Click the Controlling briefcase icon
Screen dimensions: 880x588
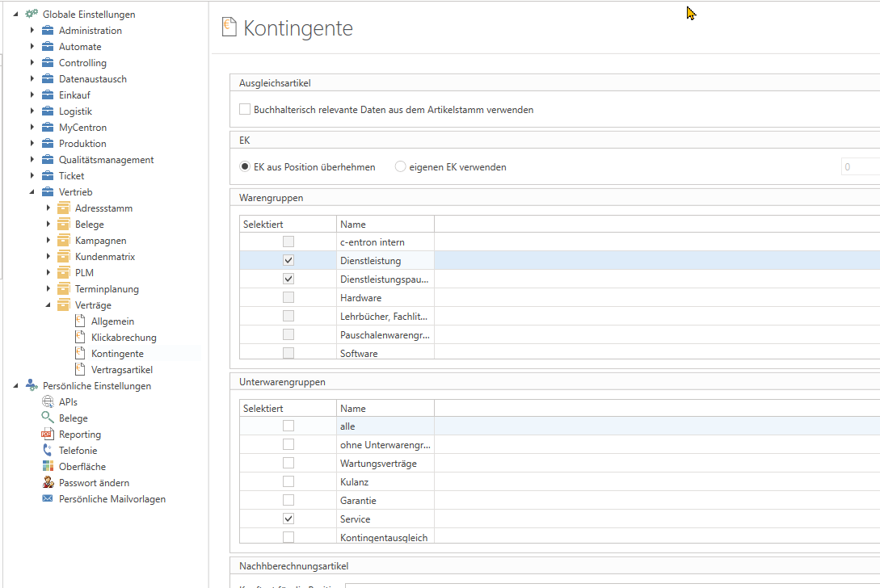click(48, 63)
